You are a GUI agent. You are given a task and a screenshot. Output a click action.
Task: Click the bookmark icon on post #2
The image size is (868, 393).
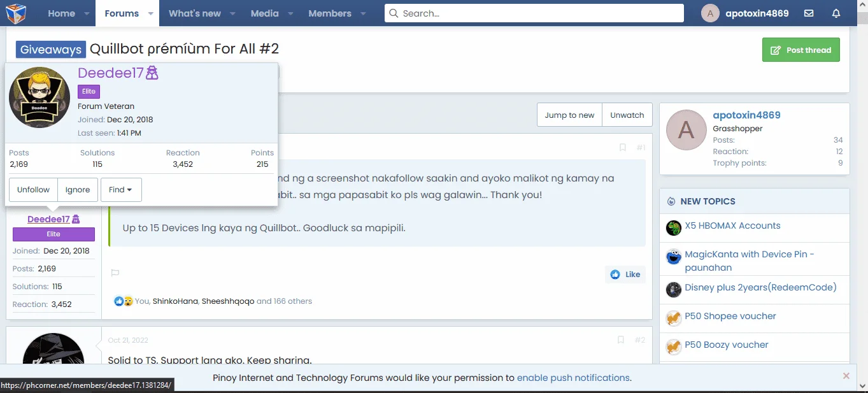coord(621,340)
